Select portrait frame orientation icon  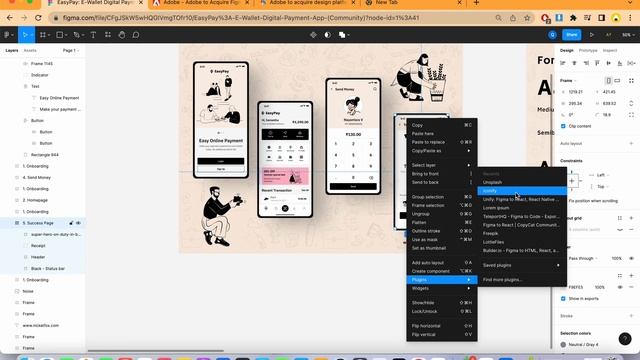(609, 80)
